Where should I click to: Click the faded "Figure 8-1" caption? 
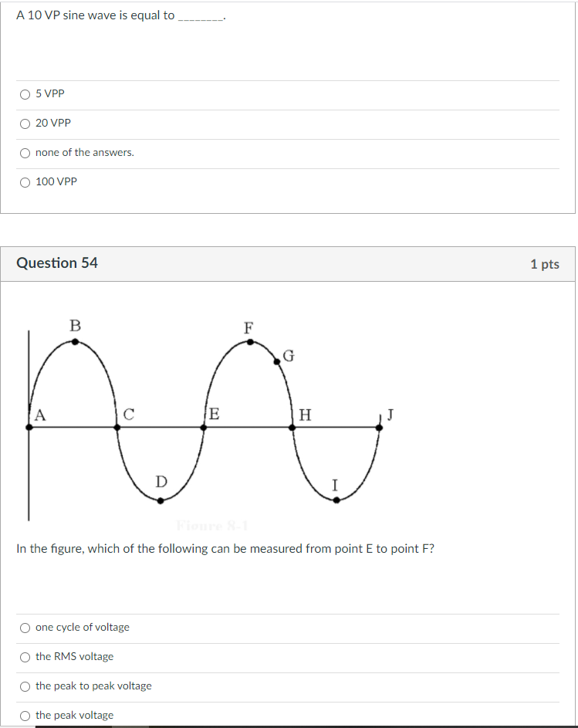[x=212, y=526]
